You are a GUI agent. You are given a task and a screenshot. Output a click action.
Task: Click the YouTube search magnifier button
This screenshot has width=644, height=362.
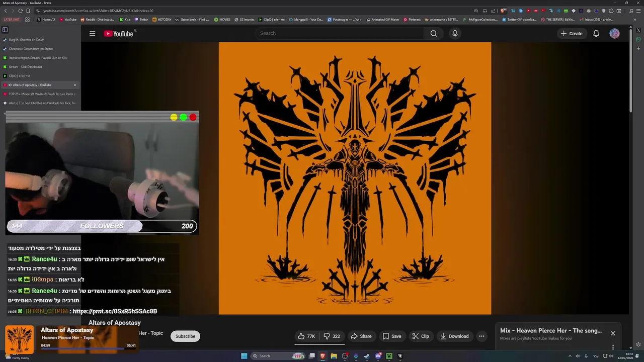(x=434, y=33)
